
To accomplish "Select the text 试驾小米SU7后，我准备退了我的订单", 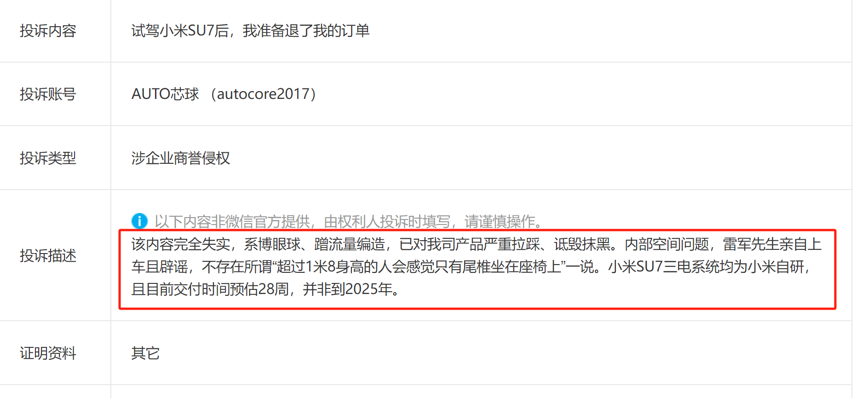I will [x=251, y=31].
